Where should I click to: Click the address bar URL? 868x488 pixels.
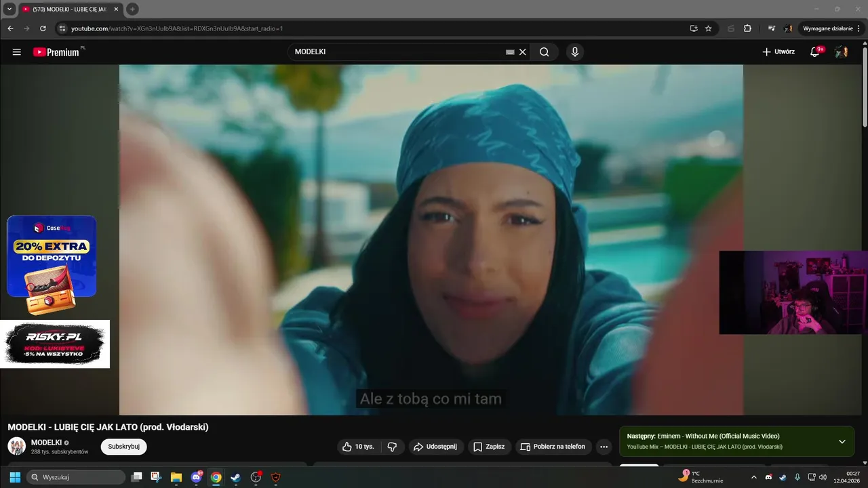click(177, 28)
